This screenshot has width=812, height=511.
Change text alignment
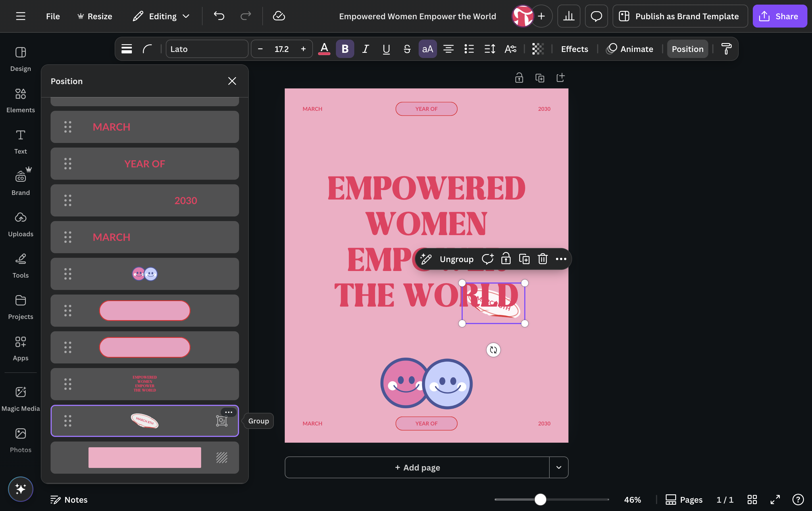[448, 49]
